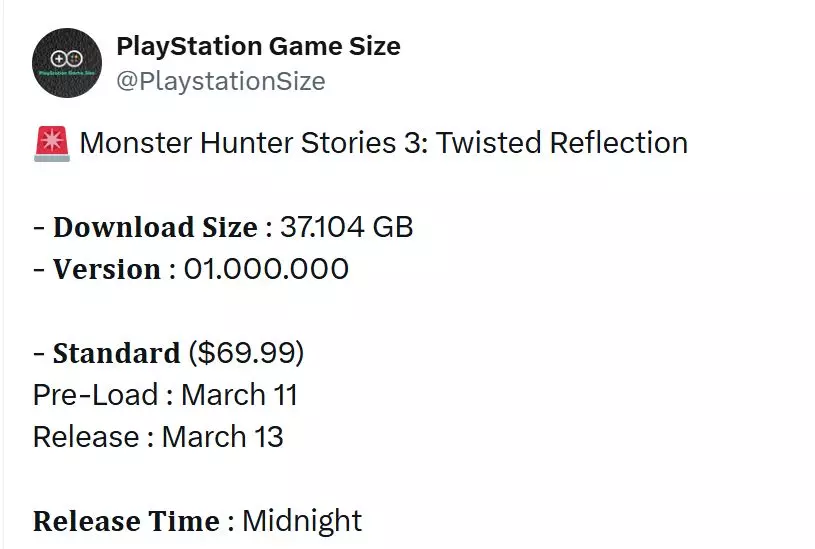Click the "($69.99)" price text
The width and height of the screenshot is (815, 549).
point(246,354)
